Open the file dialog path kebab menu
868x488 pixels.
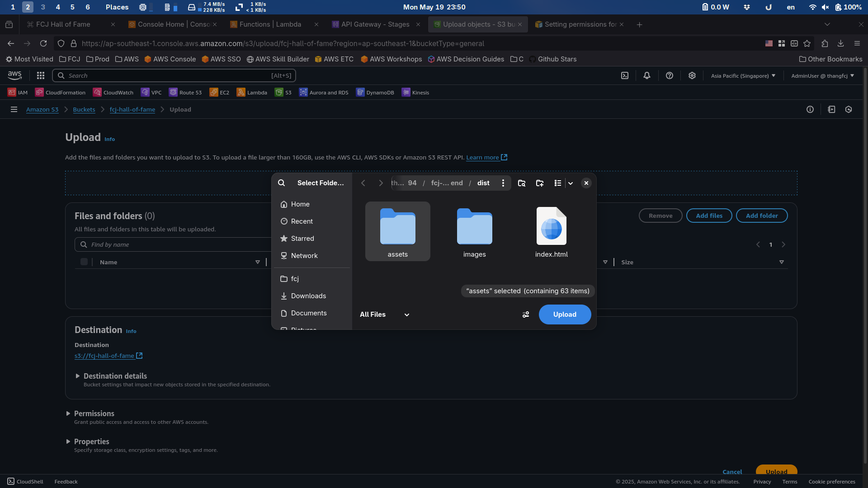(503, 183)
